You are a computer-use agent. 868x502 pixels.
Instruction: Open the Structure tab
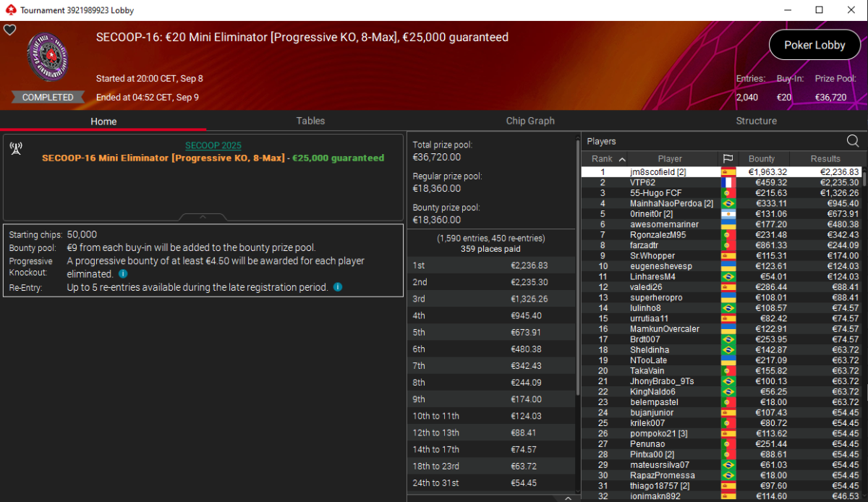point(756,121)
